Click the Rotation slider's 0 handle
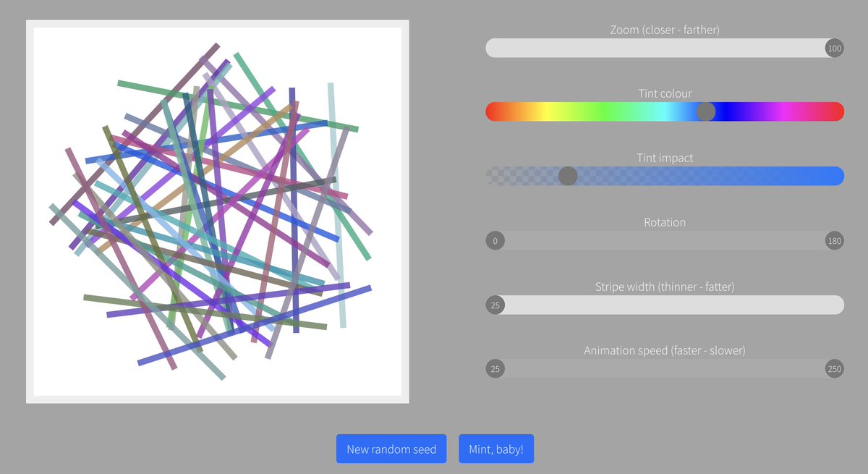The image size is (868, 474). pos(495,241)
